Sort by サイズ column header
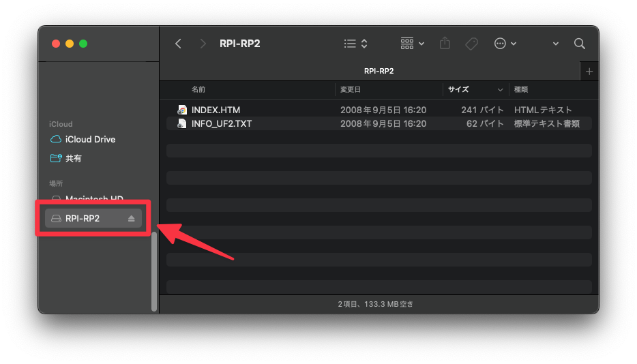Screen dimensions: 637x364 click(458, 89)
